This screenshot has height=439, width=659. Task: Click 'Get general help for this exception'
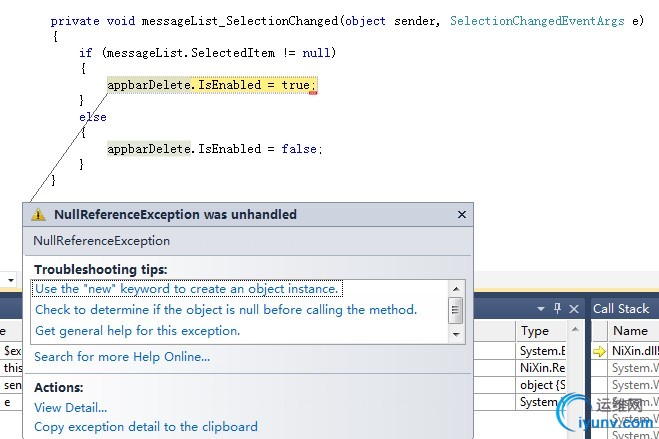[137, 331]
